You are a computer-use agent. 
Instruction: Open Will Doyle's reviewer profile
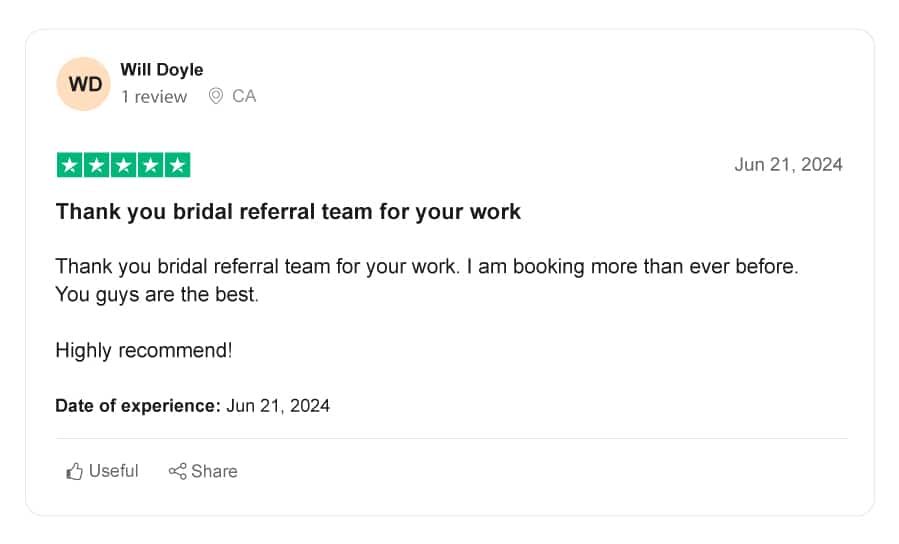(x=162, y=69)
